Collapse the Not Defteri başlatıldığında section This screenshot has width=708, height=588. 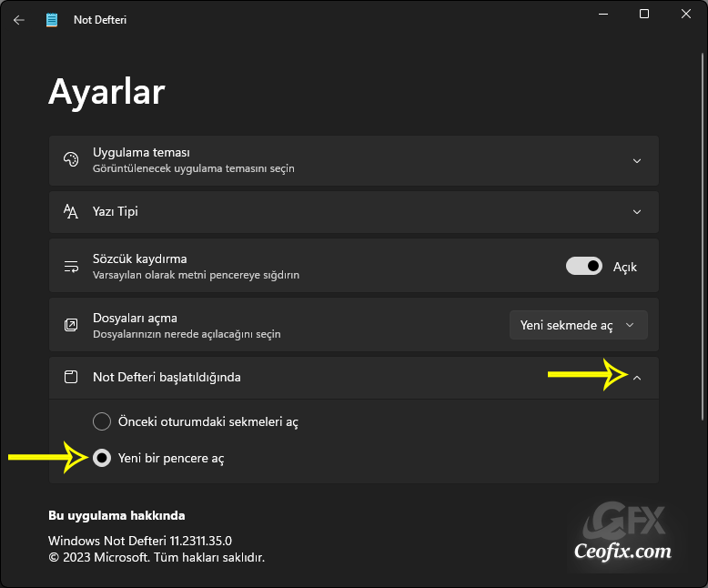(x=637, y=378)
